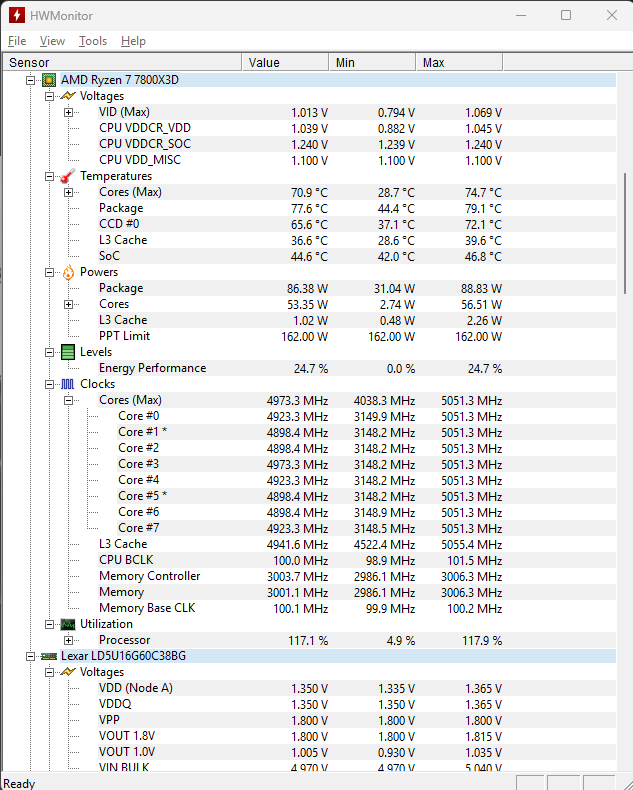Click the 86.38 W package power value
Viewport: 633px width, 790px height.
[x=307, y=289]
